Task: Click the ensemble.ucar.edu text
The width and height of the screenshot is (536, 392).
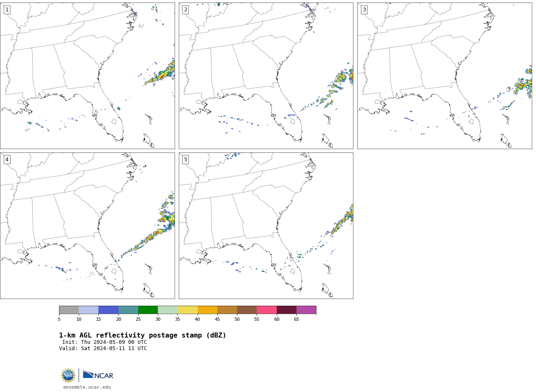Action: [87, 387]
